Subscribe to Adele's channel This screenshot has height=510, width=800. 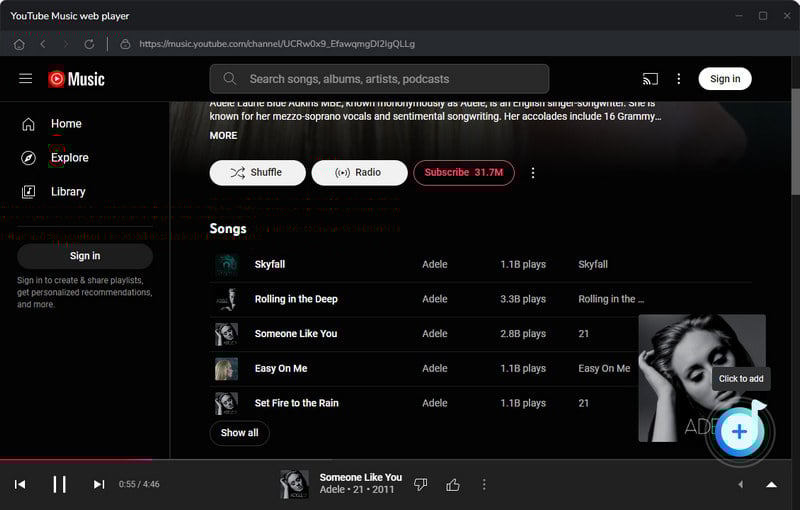click(464, 172)
